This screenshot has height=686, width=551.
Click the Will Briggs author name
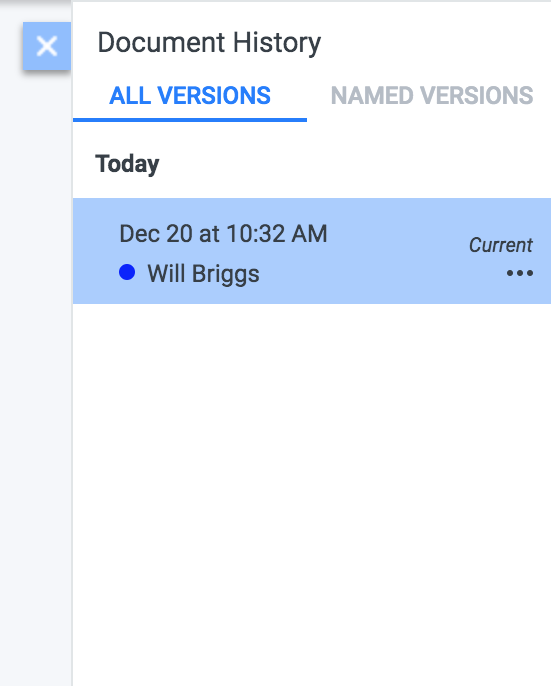coord(204,274)
